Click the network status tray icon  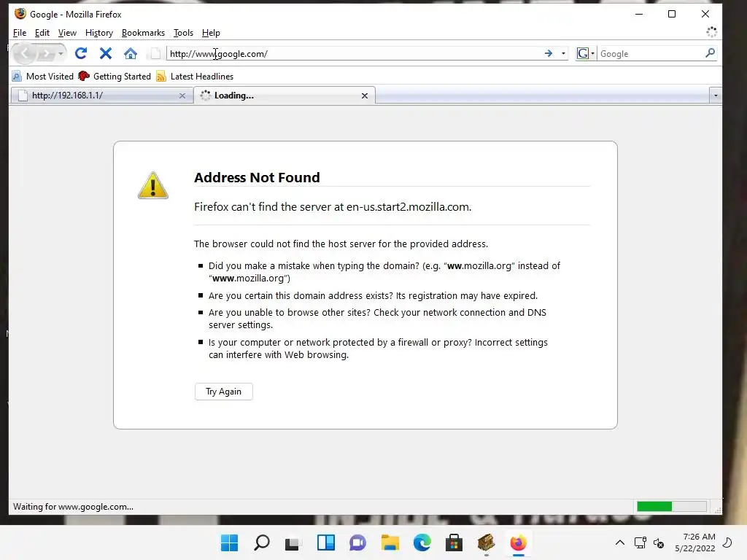[640, 542]
